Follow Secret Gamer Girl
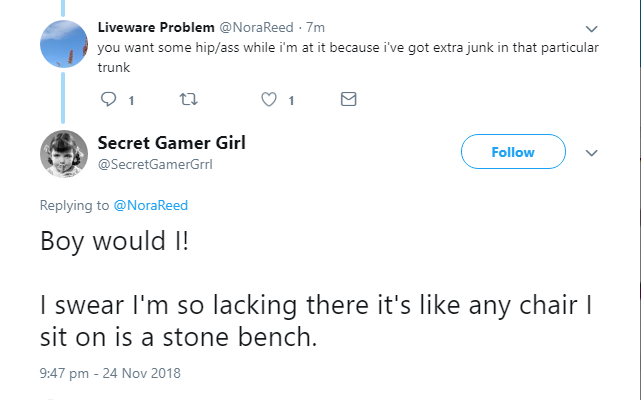 513,152
